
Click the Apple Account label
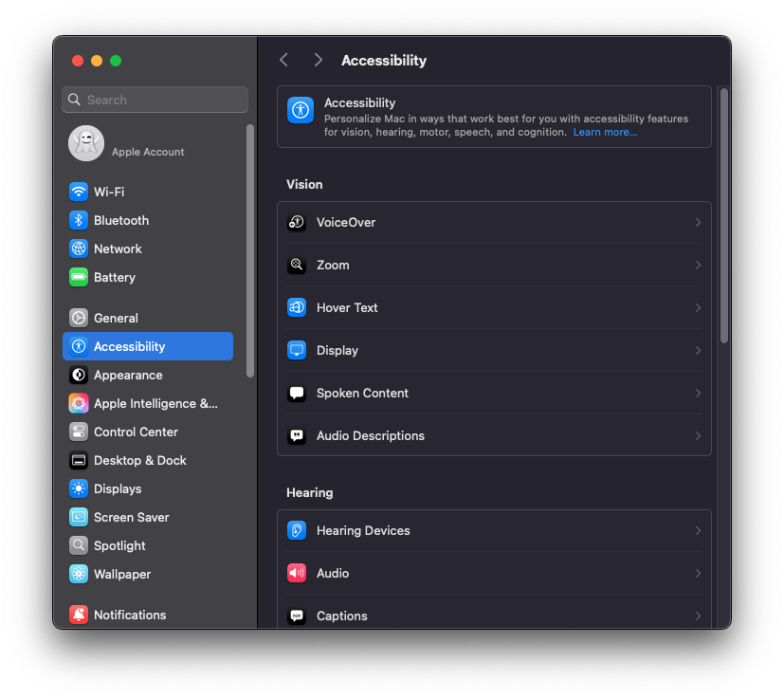pyautogui.click(x=148, y=152)
